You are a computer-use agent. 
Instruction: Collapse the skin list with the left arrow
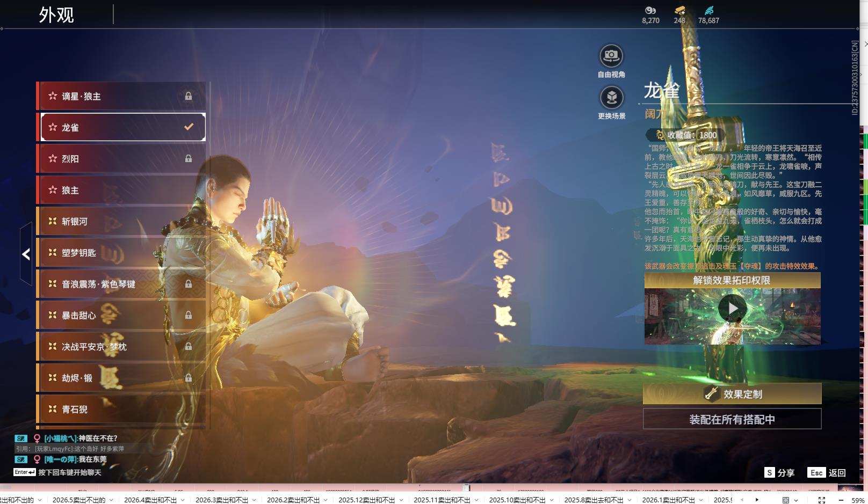(26, 254)
